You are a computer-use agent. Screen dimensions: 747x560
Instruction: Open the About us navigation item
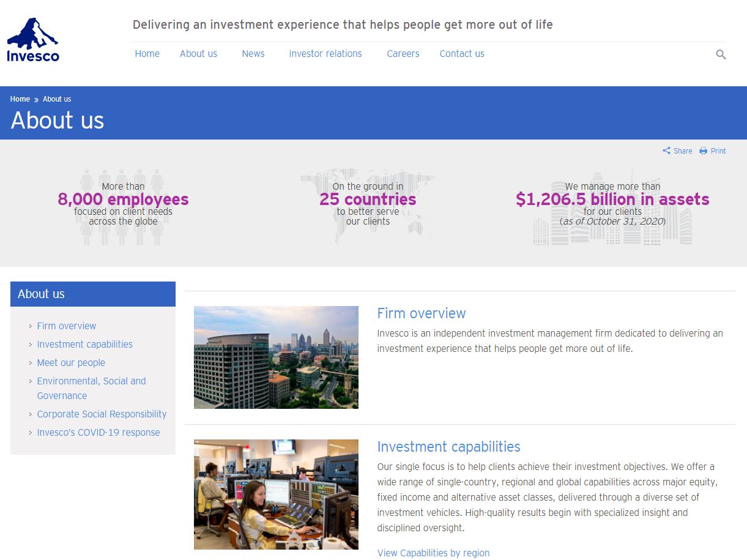click(198, 54)
